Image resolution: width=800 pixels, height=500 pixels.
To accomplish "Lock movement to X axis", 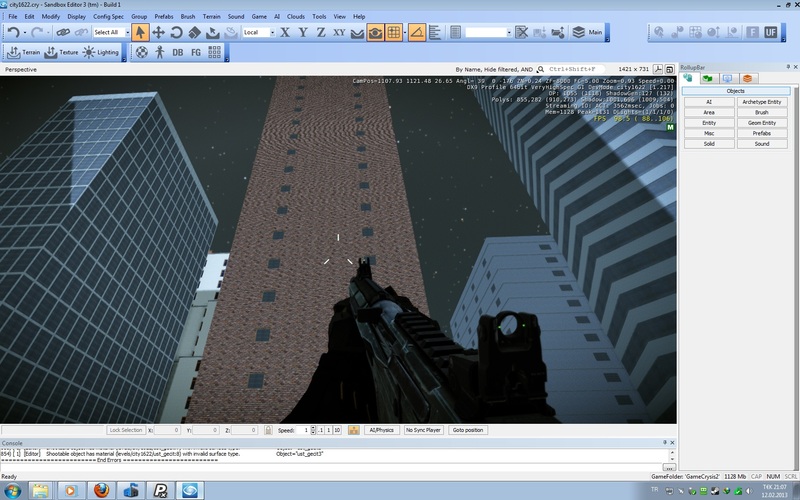I will click(285, 33).
